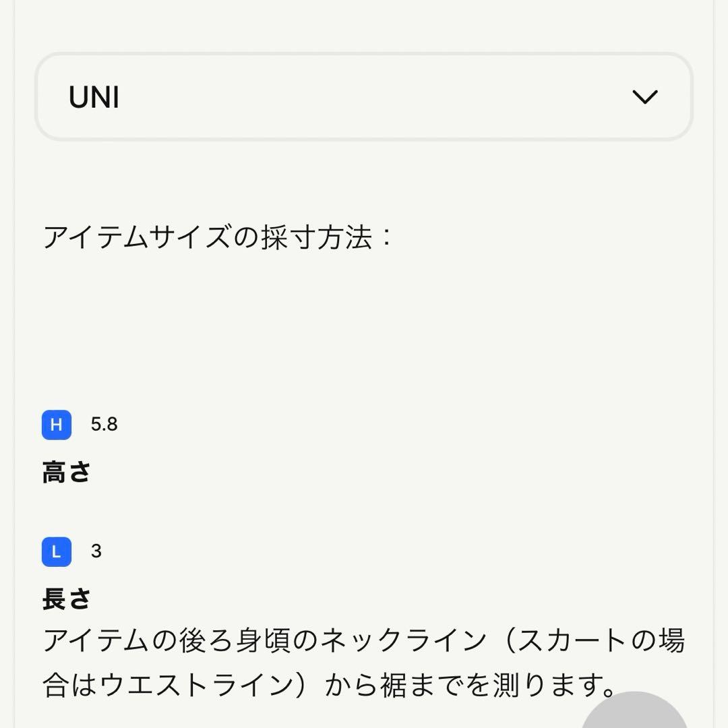Click the 高さ label
Image resolution: width=728 pixels, height=728 pixels.
click(x=66, y=473)
